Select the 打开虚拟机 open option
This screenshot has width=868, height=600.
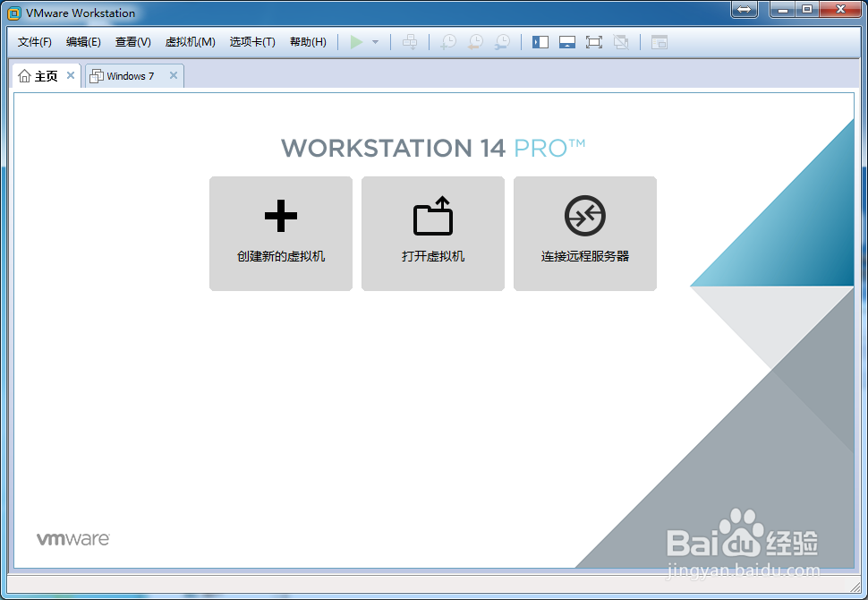click(432, 233)
